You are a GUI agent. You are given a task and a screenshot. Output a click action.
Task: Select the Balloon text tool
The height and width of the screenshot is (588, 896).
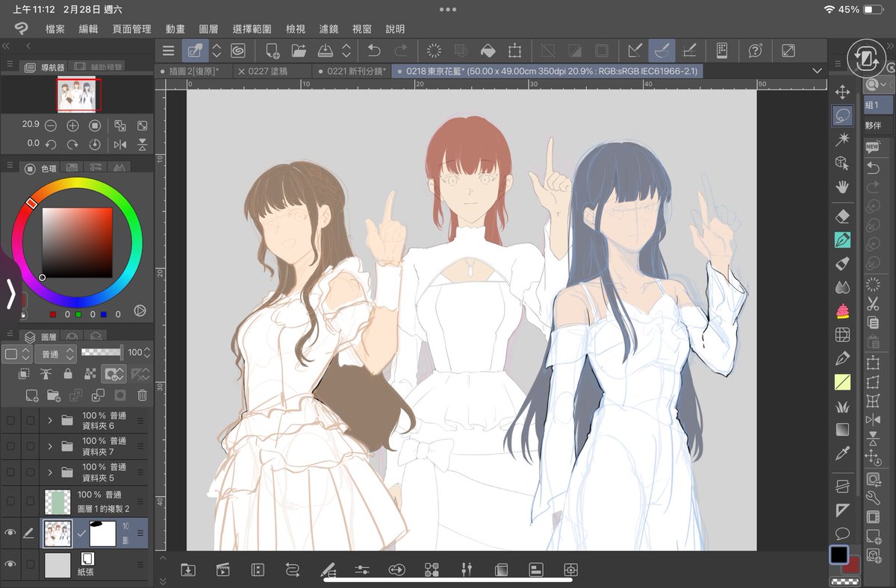click(x=842, y=533)
